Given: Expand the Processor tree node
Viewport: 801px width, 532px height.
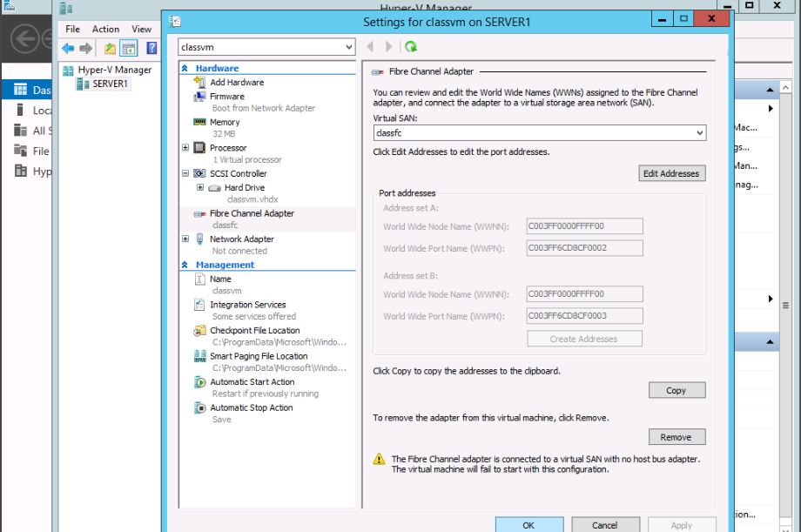Looking at the screenshot, I should point(185,148).
